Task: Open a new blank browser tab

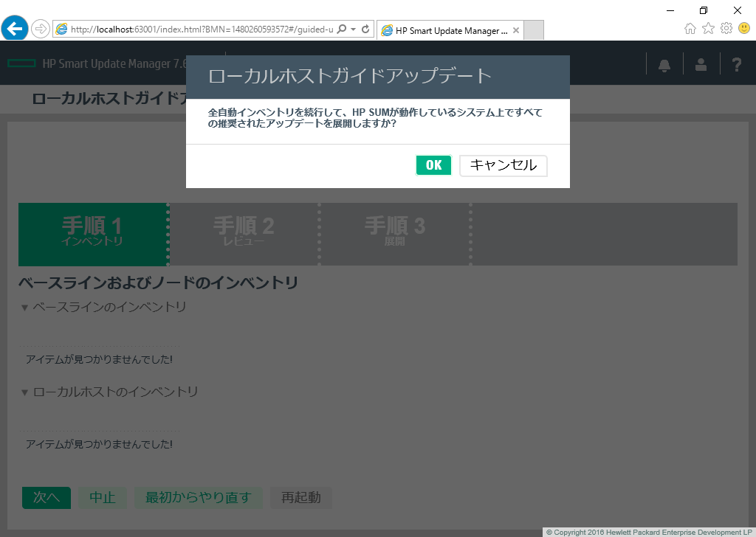Action: [534, 30]
